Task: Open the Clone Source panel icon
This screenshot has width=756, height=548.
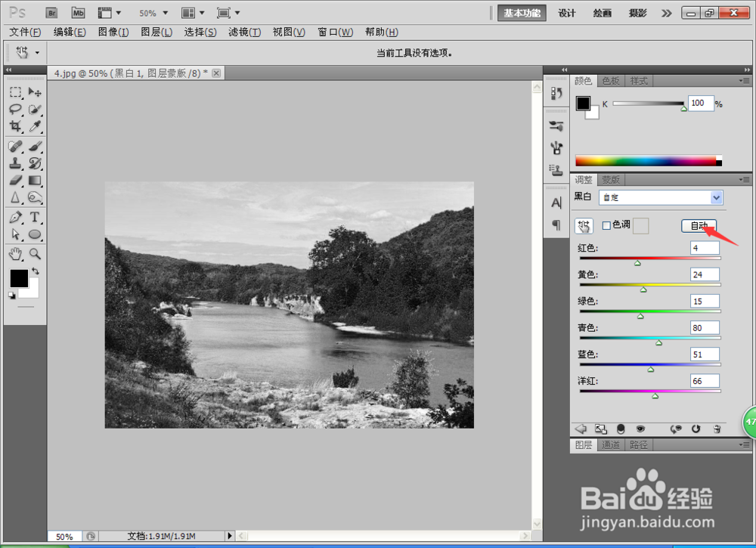Action: (556, 169)
